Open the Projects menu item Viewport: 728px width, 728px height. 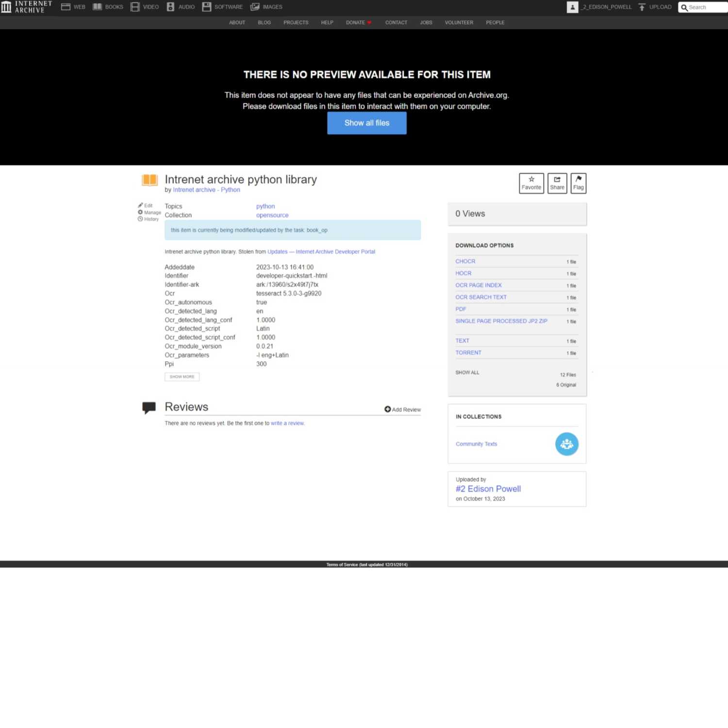pyautogui.click(x=296, y=22)
